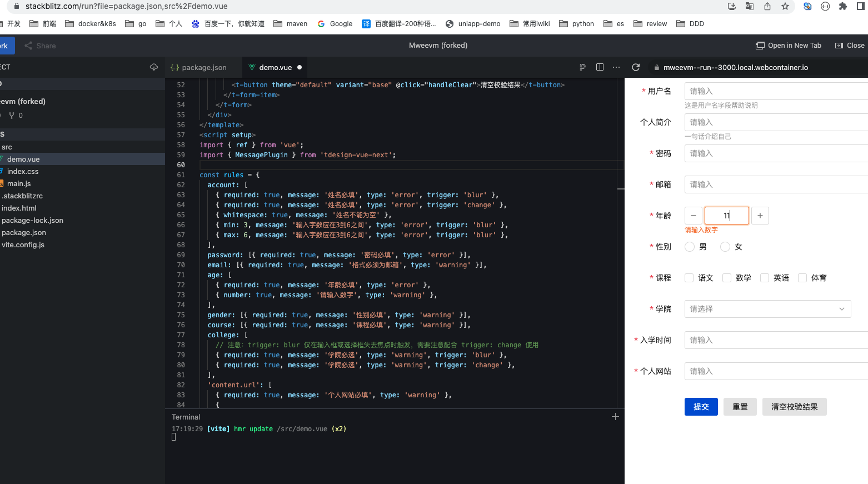Switch to the package.json tab

(x=203, y=67)
